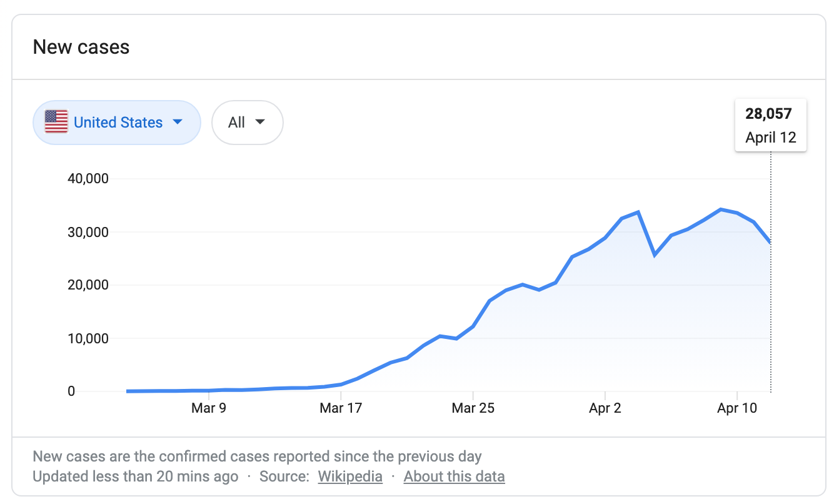Viewport: 839px width, 504px height.
Task: Click the United States flag icon
Action: [x=56, y=122]
